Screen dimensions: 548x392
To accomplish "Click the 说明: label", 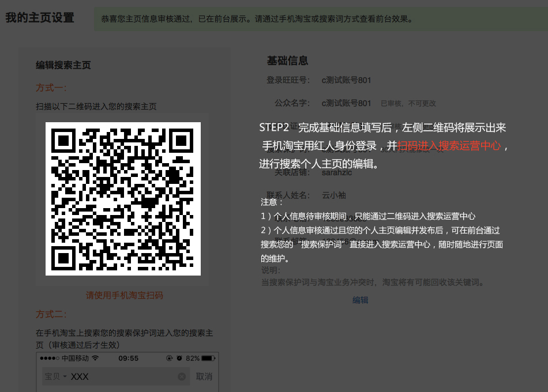I will click(x=271, y=270).
